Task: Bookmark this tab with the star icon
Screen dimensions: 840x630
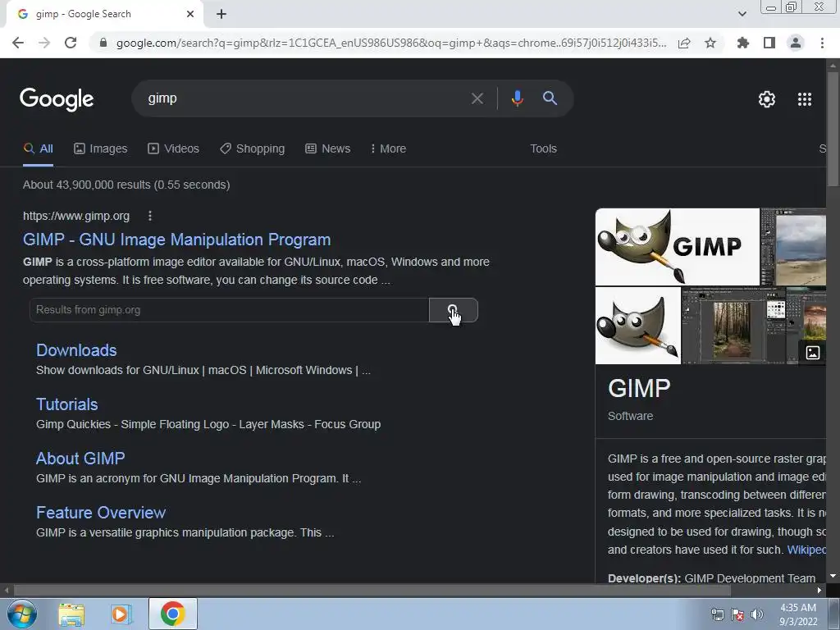Action: pos(710,43)
